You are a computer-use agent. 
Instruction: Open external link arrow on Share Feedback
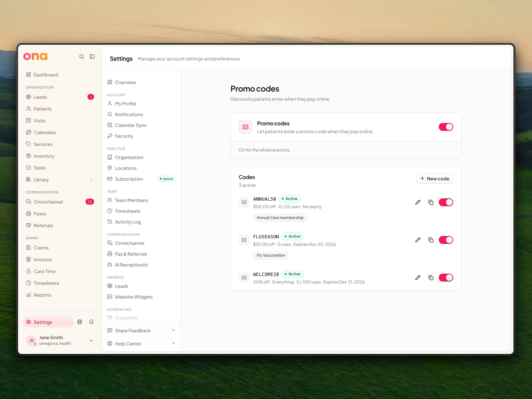click(173, 331)
